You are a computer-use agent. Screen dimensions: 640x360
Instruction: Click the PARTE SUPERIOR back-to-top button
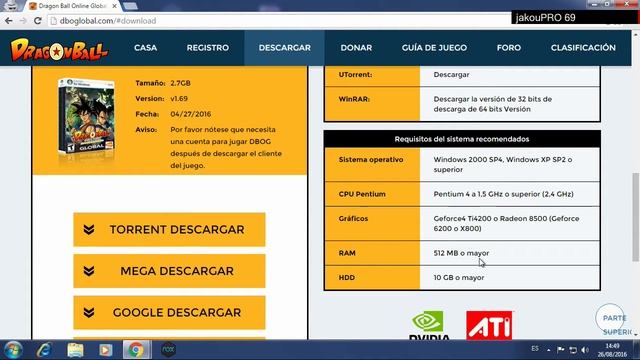pyautogui.click(x=611, y=320)
